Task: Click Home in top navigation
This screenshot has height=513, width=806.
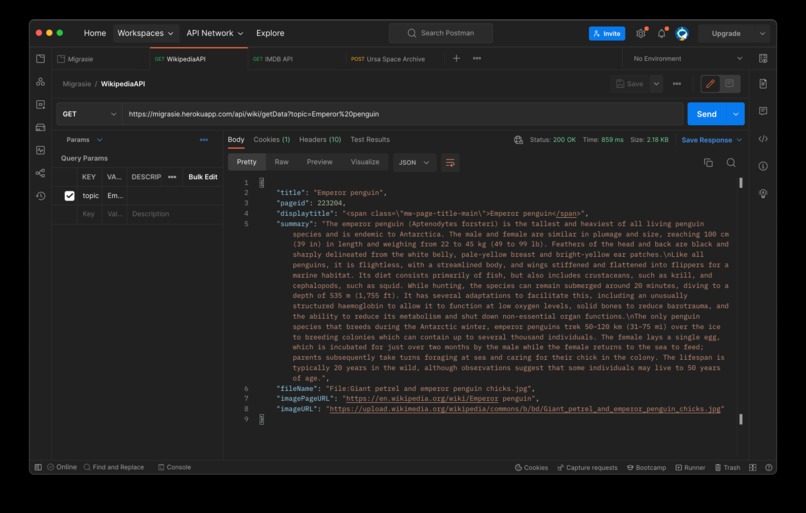Action: pos(95,33)
